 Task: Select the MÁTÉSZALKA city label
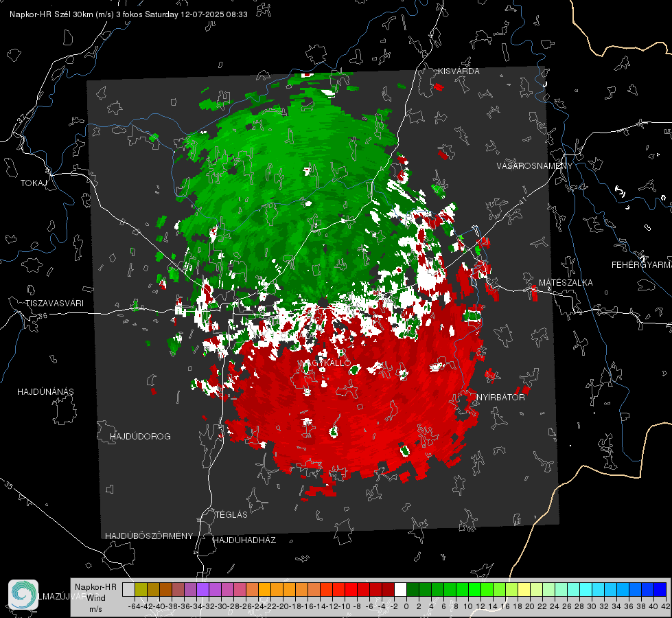[566, 283]
